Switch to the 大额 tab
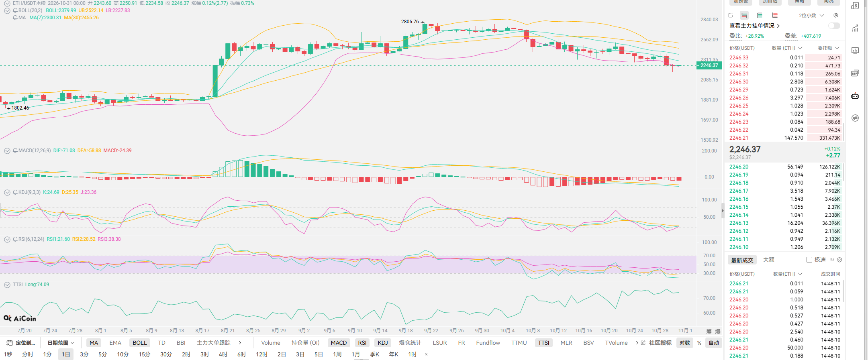The image size is (868, 360). coord(769,260)
